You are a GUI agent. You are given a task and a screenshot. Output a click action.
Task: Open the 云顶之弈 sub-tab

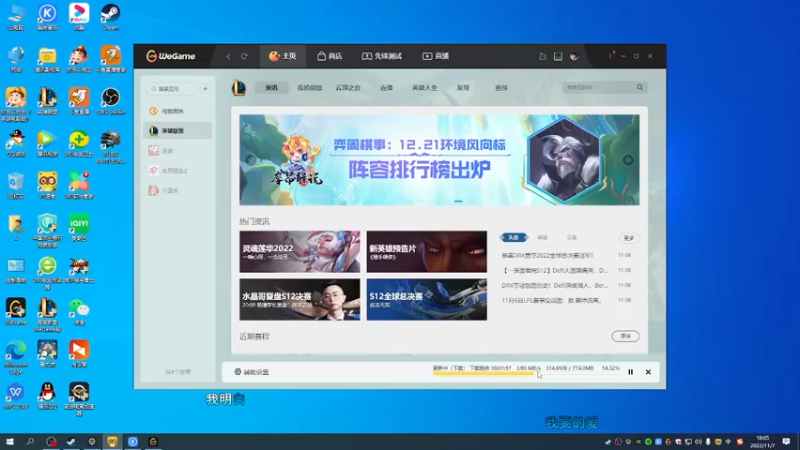coord(348,88)
